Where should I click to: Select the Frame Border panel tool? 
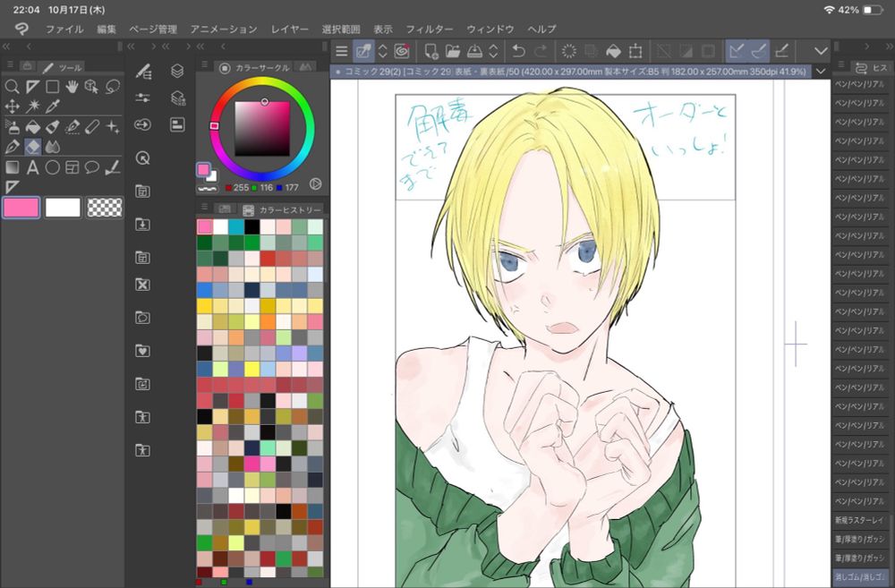click(72, 167)
